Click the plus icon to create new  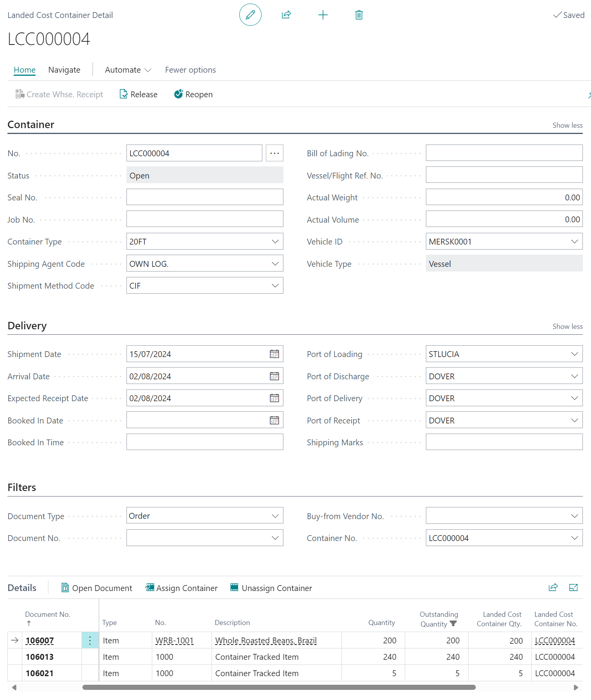coord(323,15)
